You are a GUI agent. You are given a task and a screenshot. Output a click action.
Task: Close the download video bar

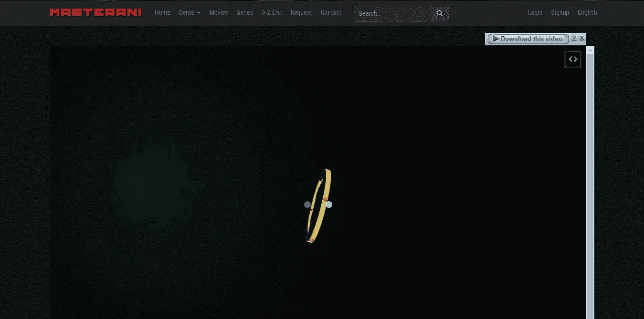(581, 38)
